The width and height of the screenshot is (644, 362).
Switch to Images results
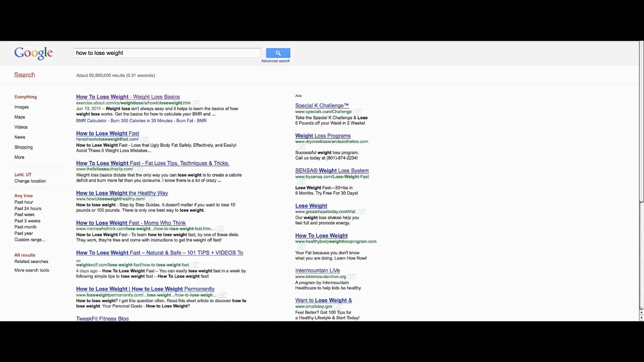point(22,107)
